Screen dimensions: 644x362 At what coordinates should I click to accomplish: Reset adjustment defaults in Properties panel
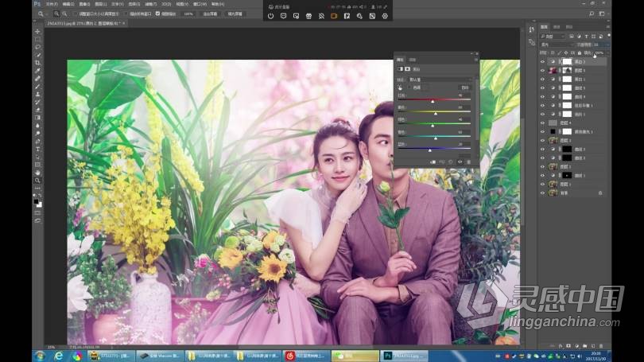tap(451, 162)
